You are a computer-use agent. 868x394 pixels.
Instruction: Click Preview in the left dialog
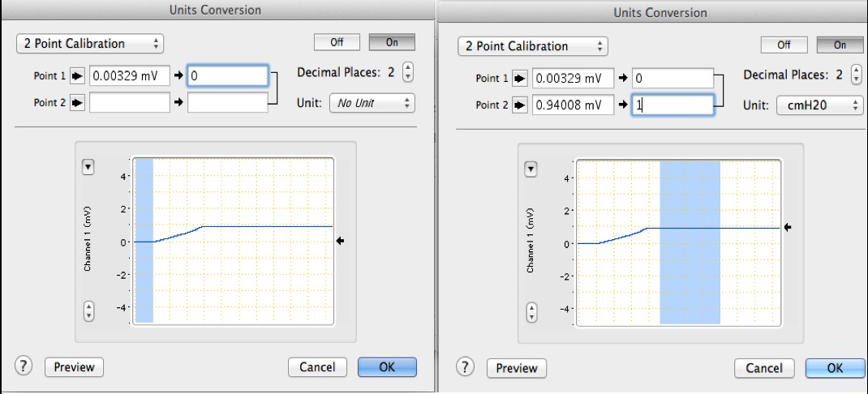[74, 367]
